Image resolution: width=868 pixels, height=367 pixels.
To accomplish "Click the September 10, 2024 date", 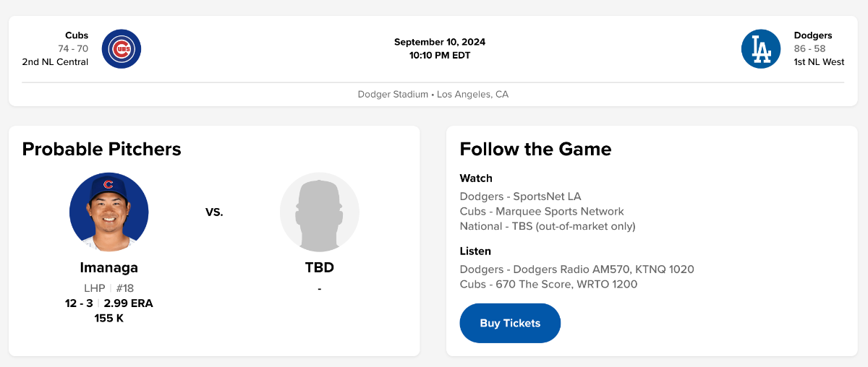I will point(440,42).
